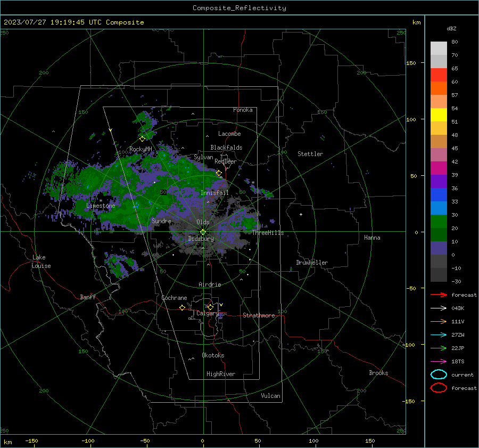
Task: Select the blue 33–36 dBZ color band
Action: [x=439, y=195]
